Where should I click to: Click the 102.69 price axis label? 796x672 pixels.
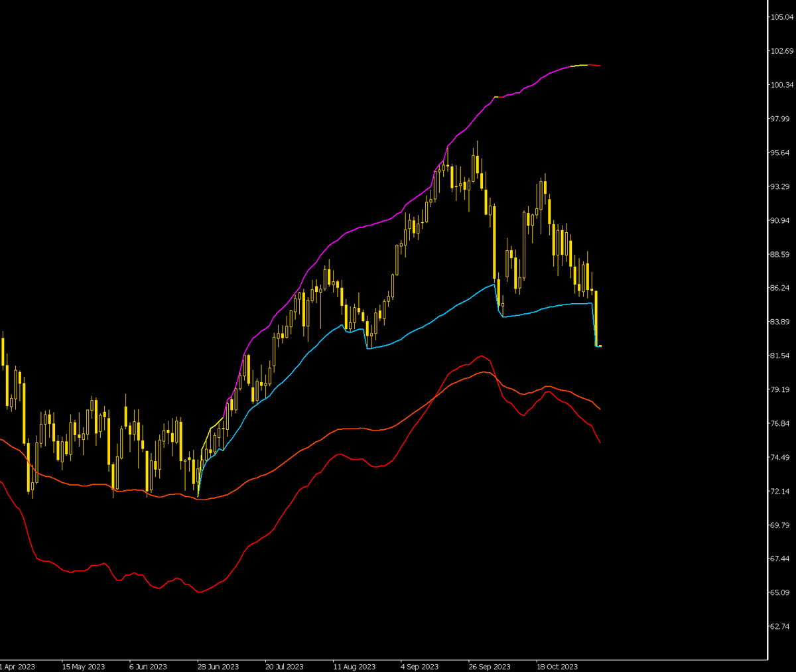click(x=782, y=51)
